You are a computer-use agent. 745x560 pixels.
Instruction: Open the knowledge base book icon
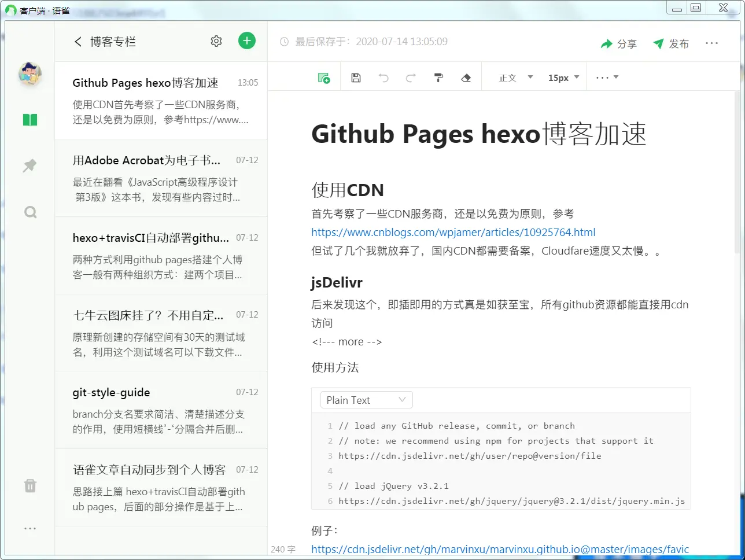30,120
